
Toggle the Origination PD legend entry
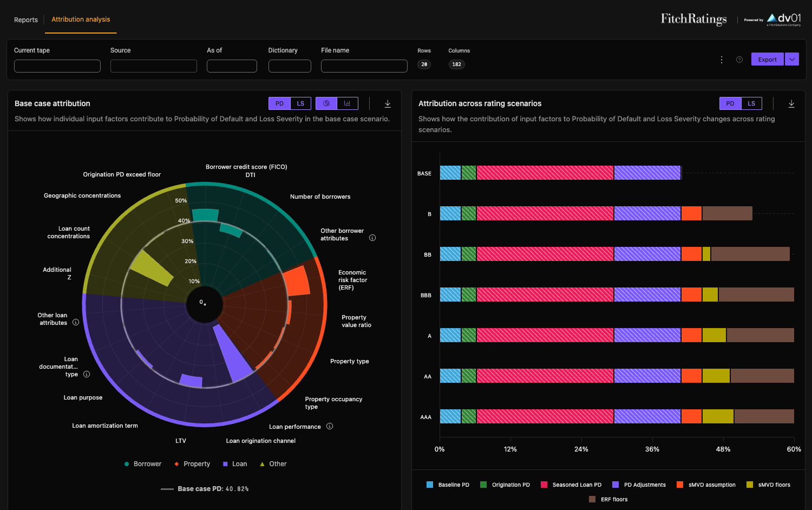point(505,485)
